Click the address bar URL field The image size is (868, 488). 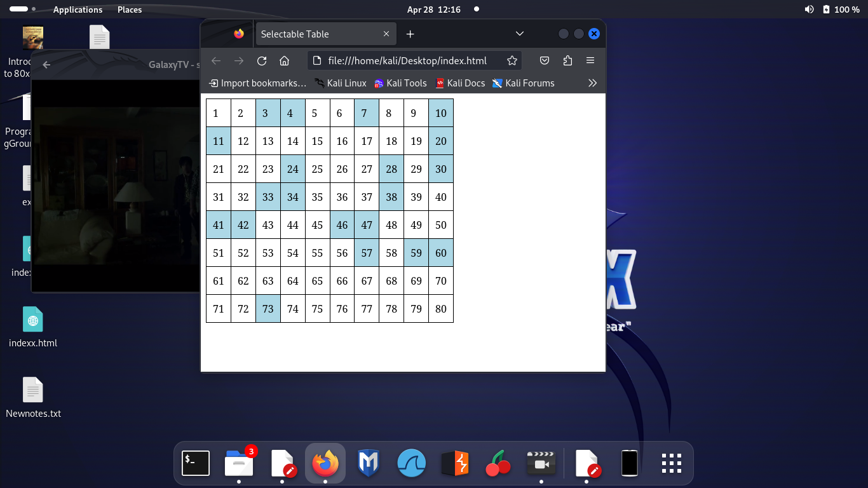coord(414,61)
